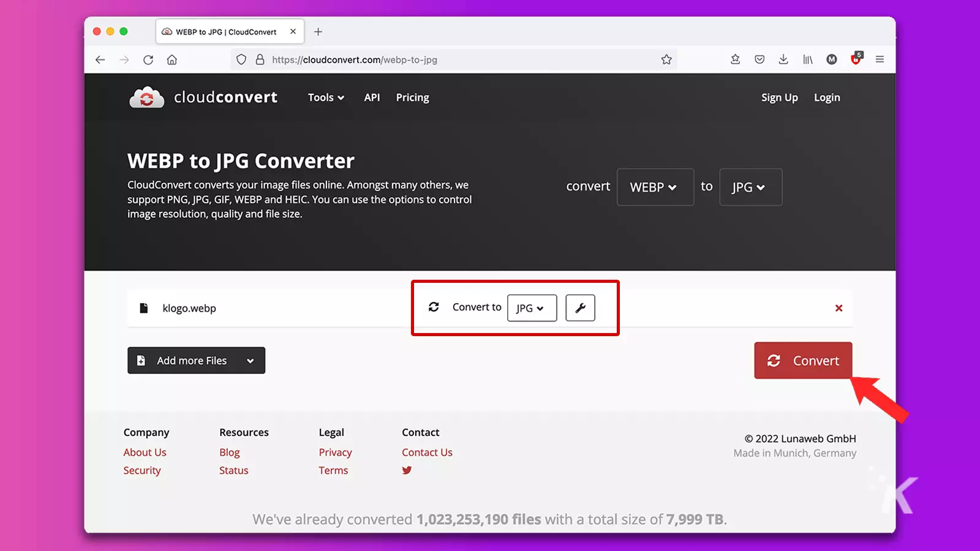
Task: Click the CloudConvert cloud logo icon
Action: 146,97
